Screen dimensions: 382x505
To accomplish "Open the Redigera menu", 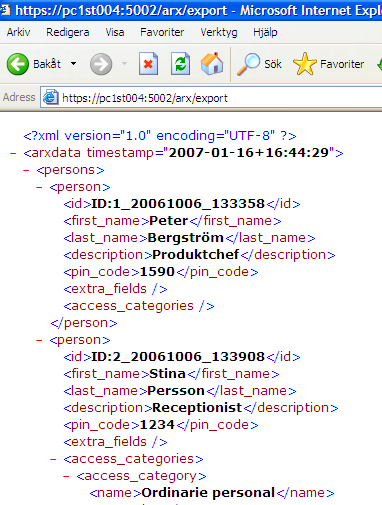I will pyautogui.click(x=68, y=32).
